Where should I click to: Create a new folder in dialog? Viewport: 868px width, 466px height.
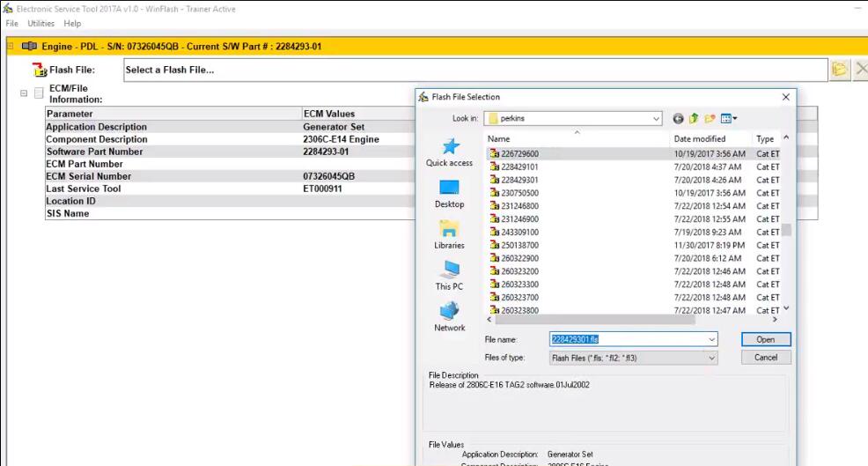(x=710, y=119)
